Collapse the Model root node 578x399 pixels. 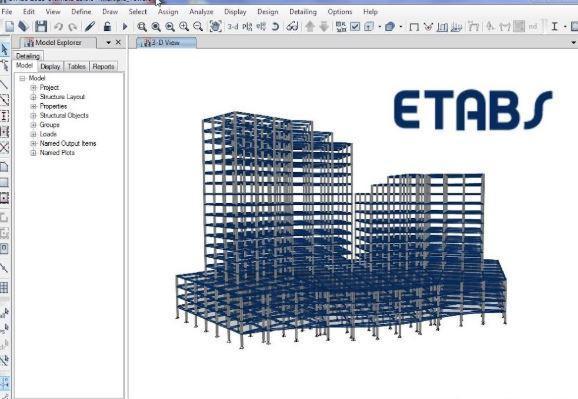coord(22,78)
